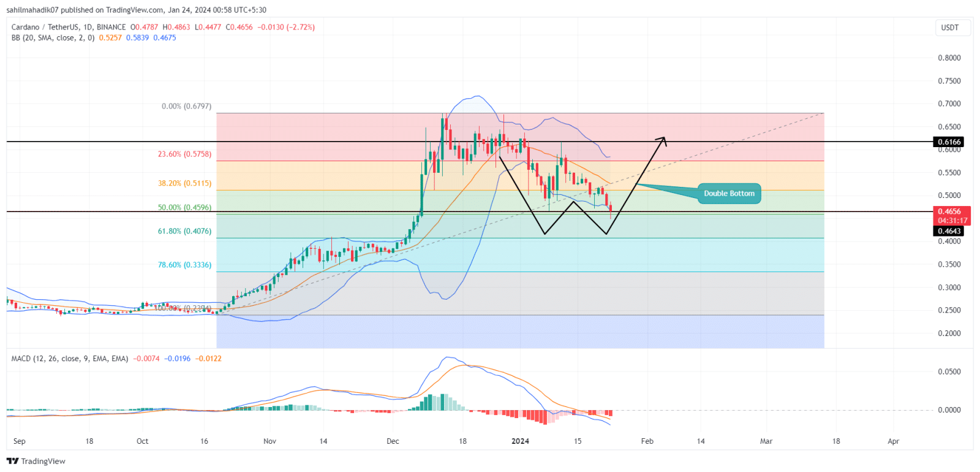Click the open price O0.4787 value
The width and height of the screenshot is (980, 472).
pyautogui.click(x=144, y=27)
